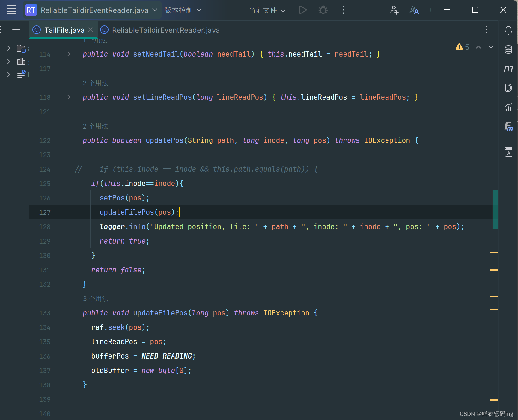Image resolution: width=518 pixels, height=420 pixels.
Task: Switch to ReliableTaildirEventReader.java editor tab
Action: click(x=165, y=30)
